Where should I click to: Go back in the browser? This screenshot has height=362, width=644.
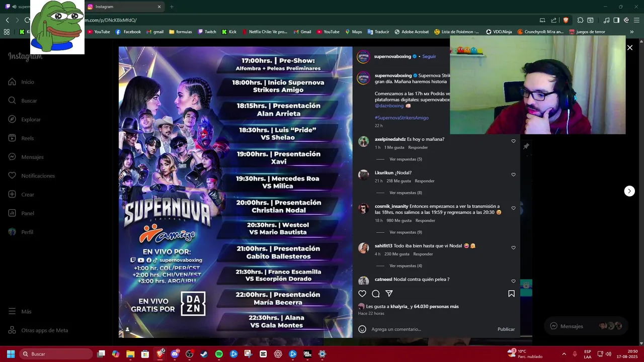pyautogui.click(x=7, y=20)
